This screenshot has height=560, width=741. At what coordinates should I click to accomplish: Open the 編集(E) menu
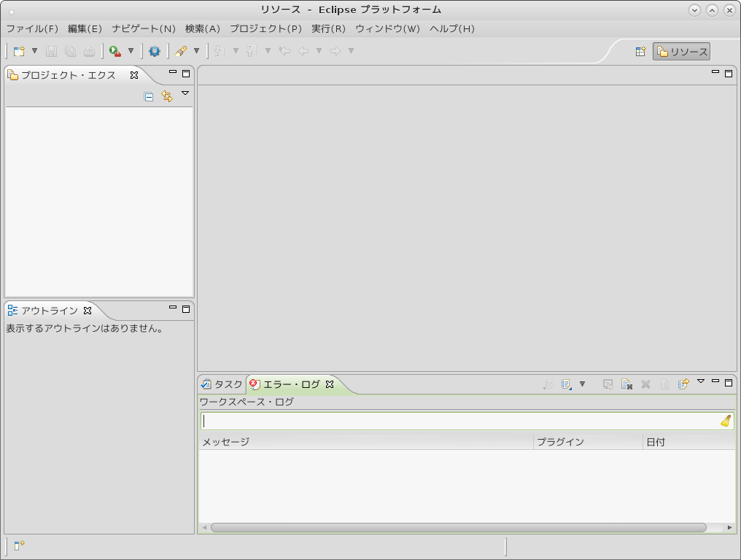click(x=85, y=29)
